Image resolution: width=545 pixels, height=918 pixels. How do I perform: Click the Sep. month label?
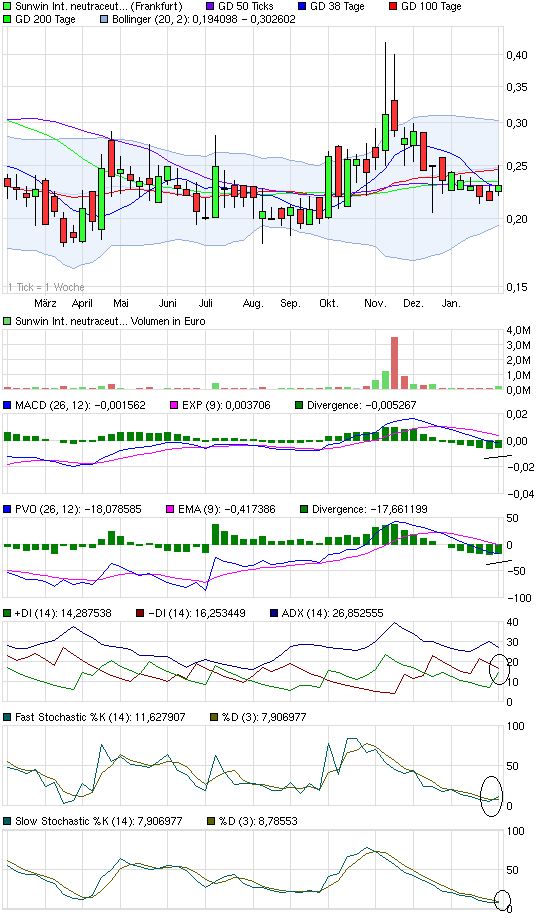[290, 303]
